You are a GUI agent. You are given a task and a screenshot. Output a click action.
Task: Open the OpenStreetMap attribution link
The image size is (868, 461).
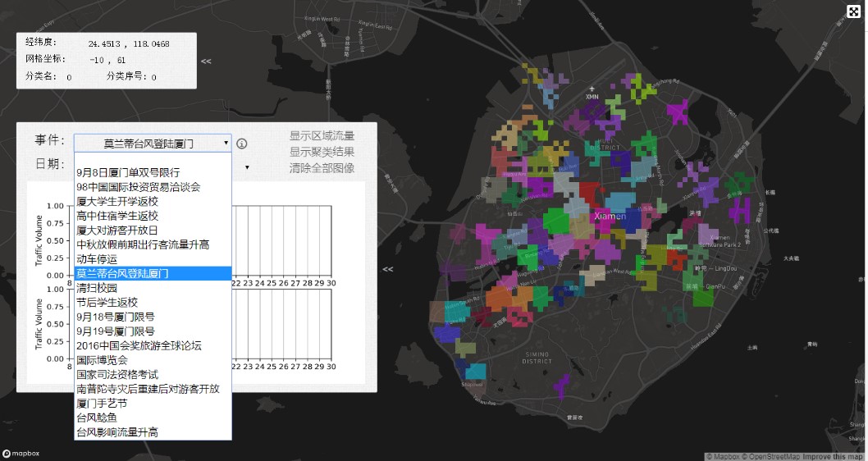tap(770, 456)
